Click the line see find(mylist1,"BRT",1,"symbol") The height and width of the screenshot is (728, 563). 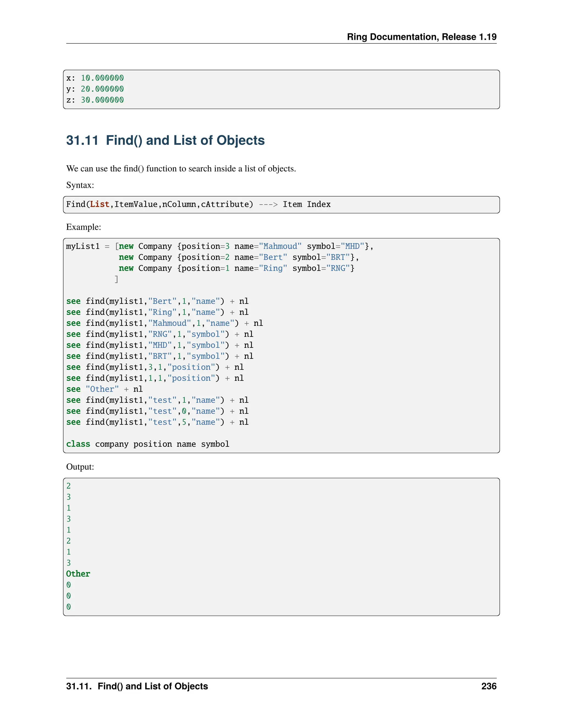pyautogui.click(x=160, y=356)
